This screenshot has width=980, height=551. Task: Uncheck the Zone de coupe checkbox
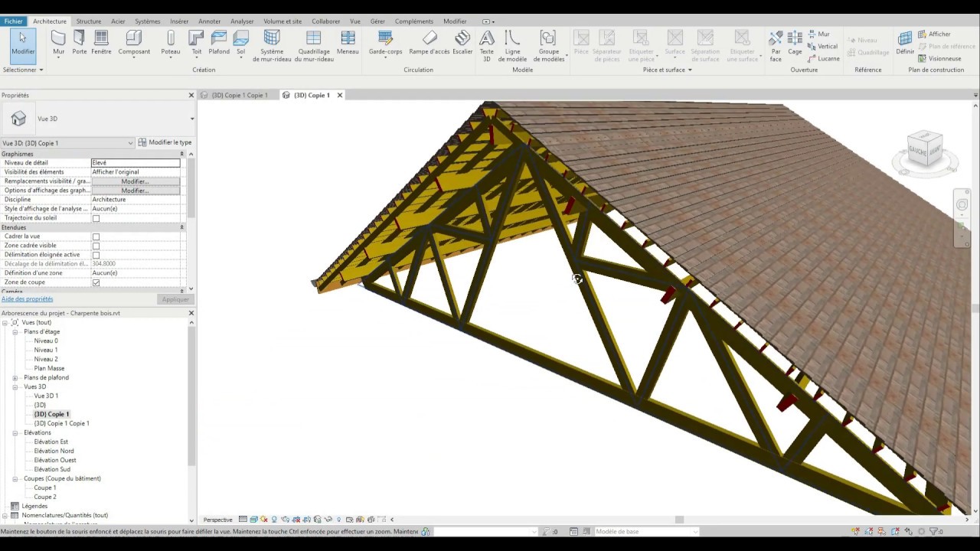pos(96,282)
